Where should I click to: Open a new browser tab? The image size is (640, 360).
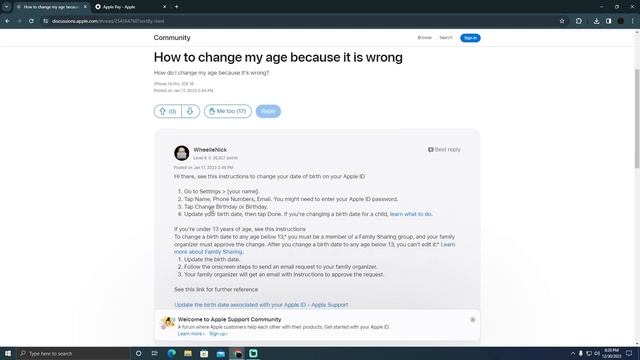click(176, 7)
